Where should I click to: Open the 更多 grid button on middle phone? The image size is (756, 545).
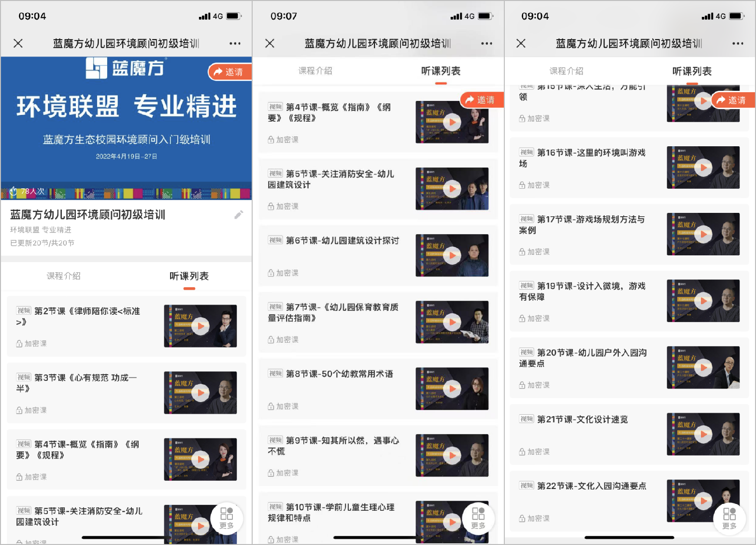(478, 518)
